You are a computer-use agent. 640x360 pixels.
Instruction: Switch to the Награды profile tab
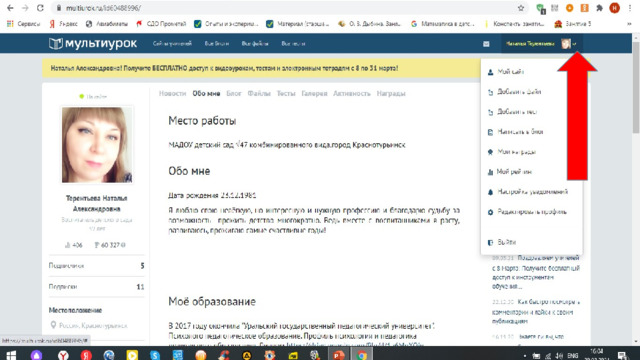pyautogui.click(x=391, y=93)
